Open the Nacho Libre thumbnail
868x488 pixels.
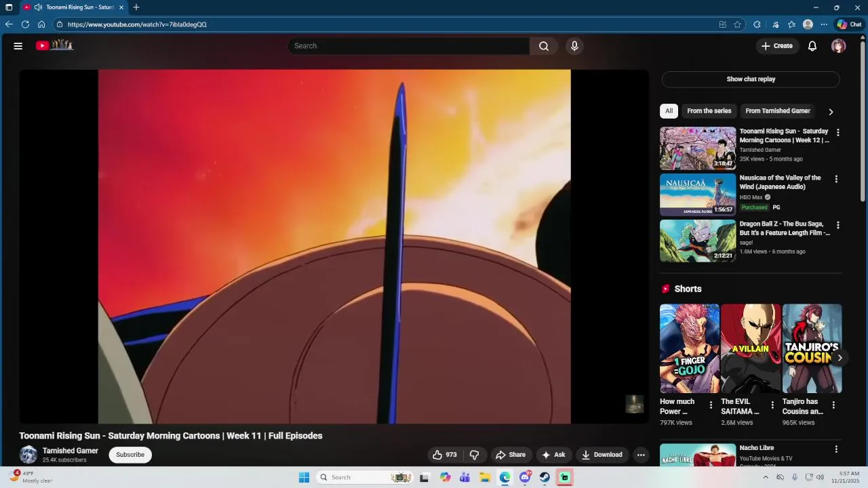[698, 455]
